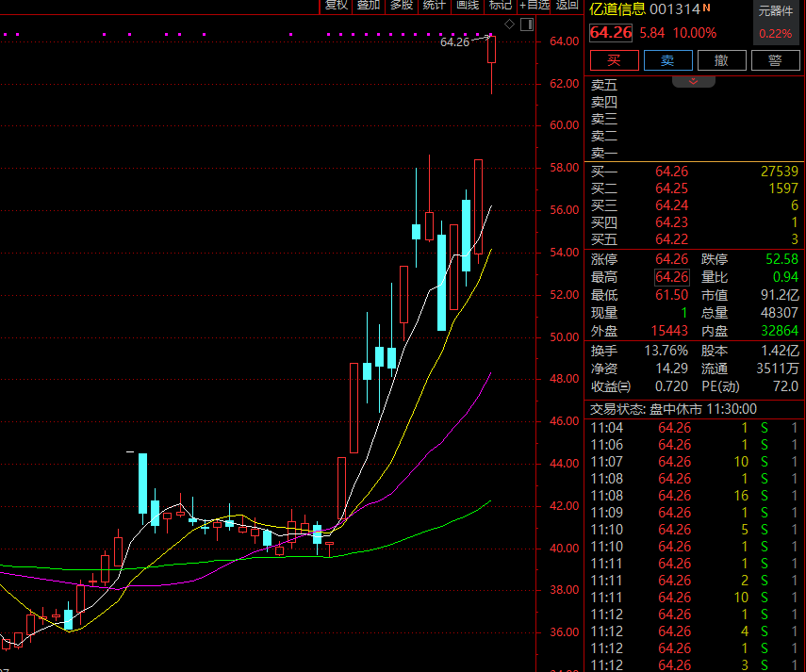
Task: Click the 净资 value 14.29
Action: tap(671, 369)
